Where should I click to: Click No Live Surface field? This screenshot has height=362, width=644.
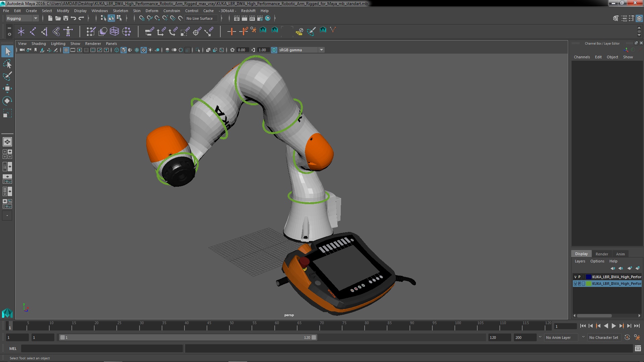pyautogui.click(x=201, y=18)
